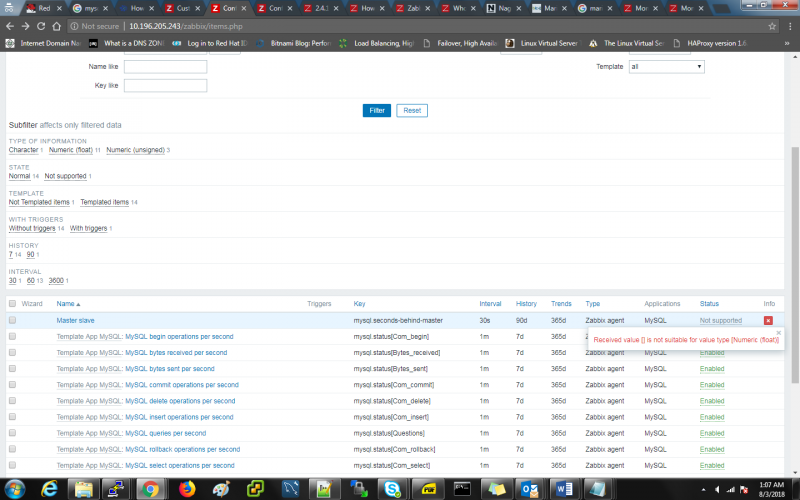Check the MySQL bytes received per second checkbox

pos(12,353)
